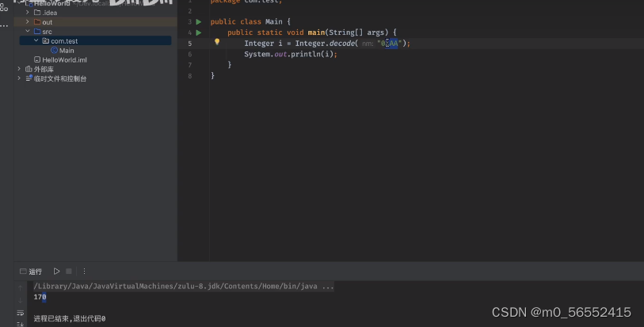Stop the process with the square stop icon

click(x=69, y=272)
